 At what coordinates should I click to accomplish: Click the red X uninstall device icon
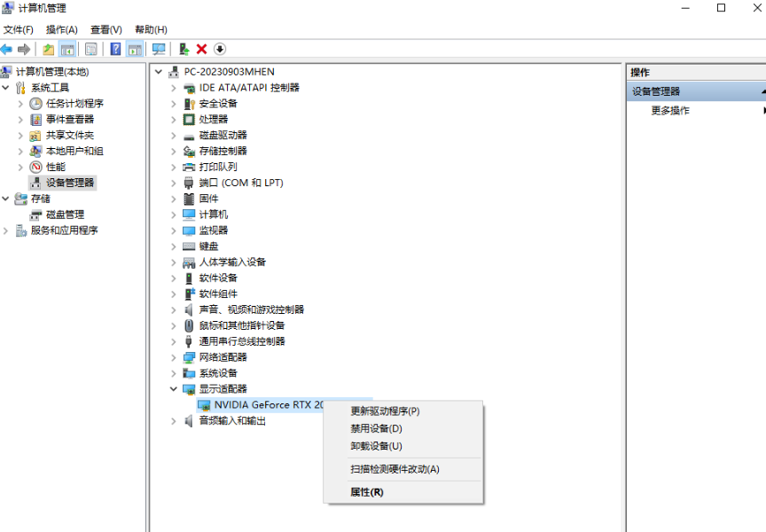point(201,49)
